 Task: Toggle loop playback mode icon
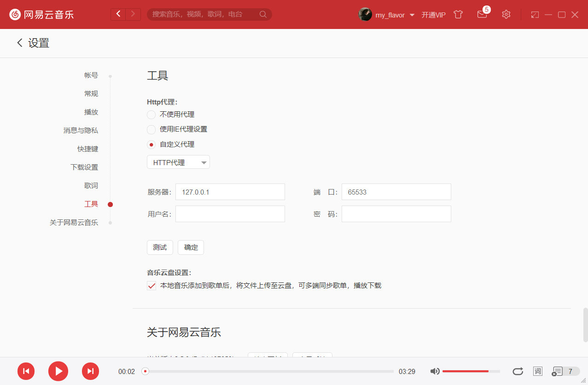518,371
